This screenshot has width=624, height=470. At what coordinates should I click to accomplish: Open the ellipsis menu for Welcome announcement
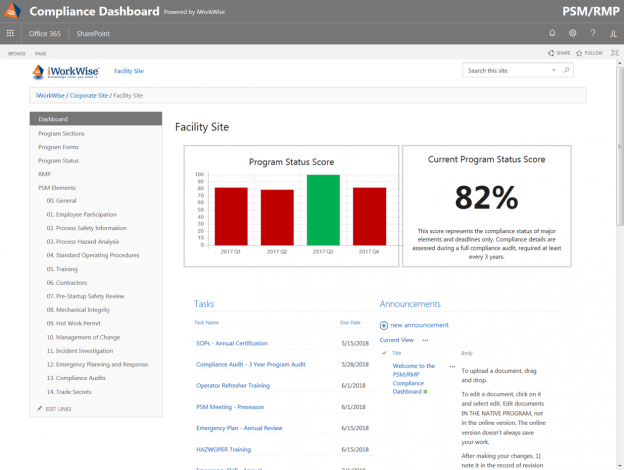[452, 367]
